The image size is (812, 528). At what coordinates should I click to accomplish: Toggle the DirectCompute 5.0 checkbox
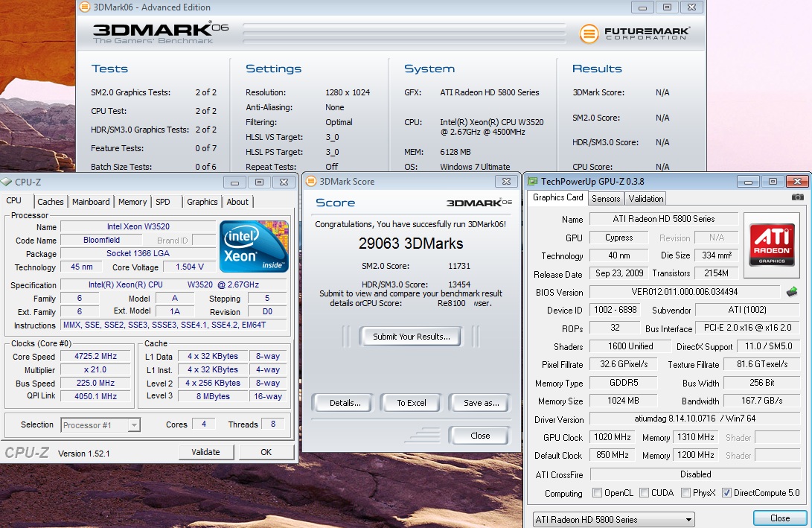tap(726, 493)
